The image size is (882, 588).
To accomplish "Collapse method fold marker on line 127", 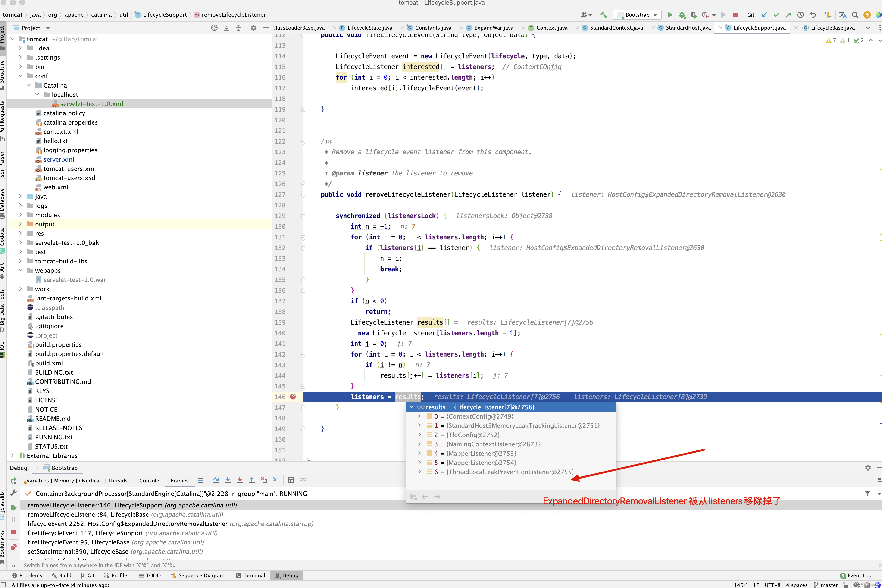I will tap(303, 195).
